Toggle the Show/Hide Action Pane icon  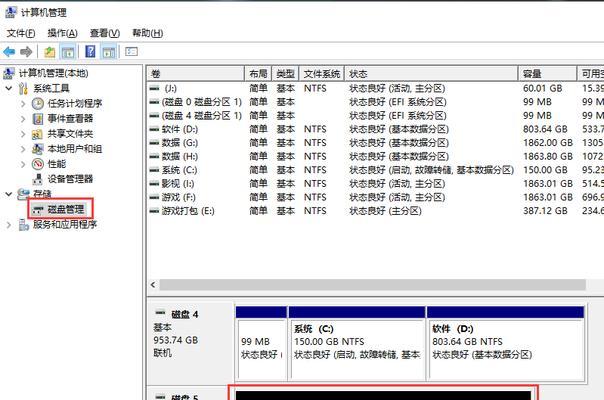[109, 52]
